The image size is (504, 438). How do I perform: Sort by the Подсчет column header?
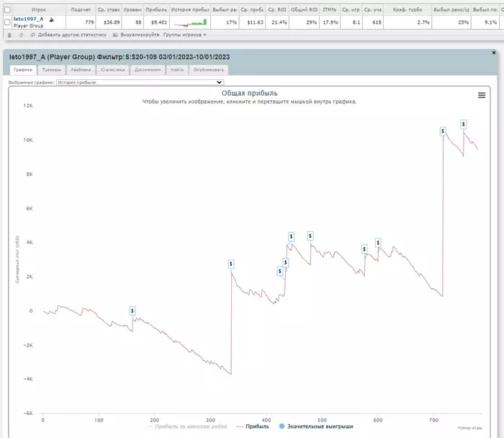click(x=81, y=9)
